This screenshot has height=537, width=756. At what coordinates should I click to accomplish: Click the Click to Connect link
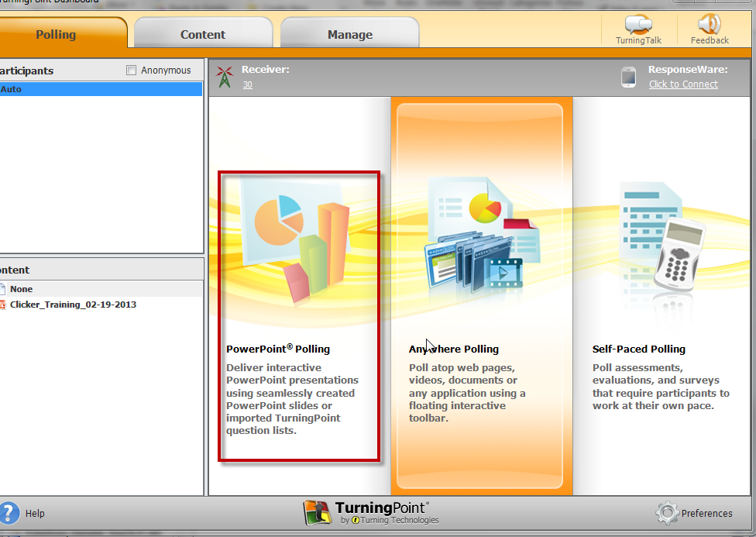coord(683,84)
